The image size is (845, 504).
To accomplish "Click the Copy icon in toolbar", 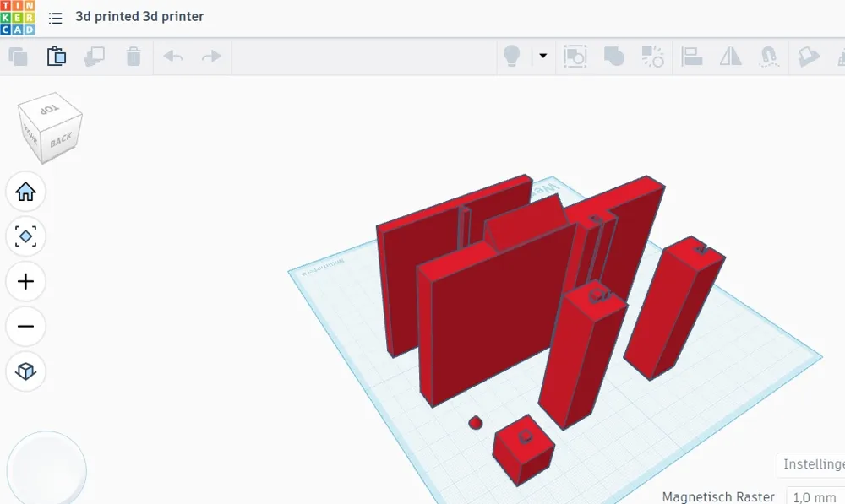I will (19, 57).
